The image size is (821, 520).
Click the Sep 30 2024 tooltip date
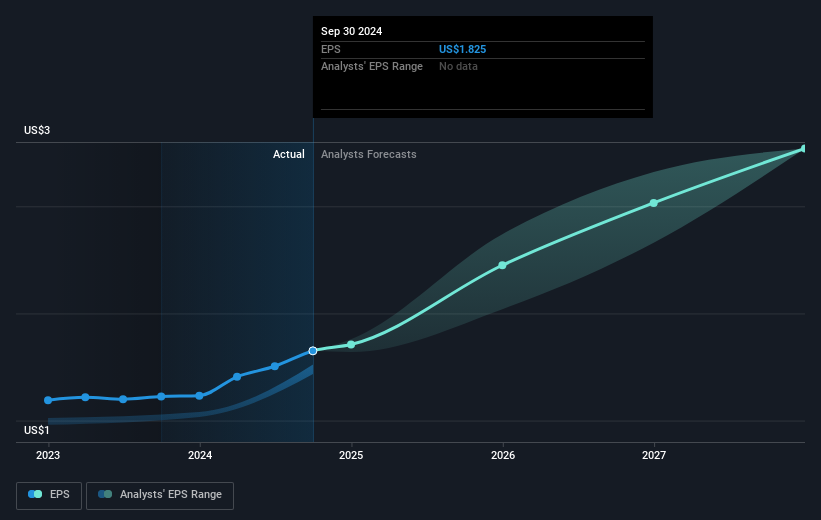point(351,31)
